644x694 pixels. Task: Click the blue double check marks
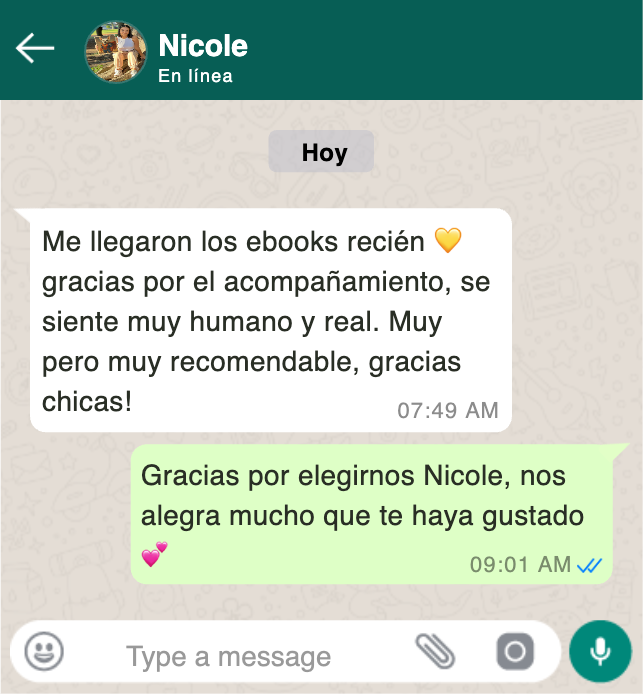[590, 565]
